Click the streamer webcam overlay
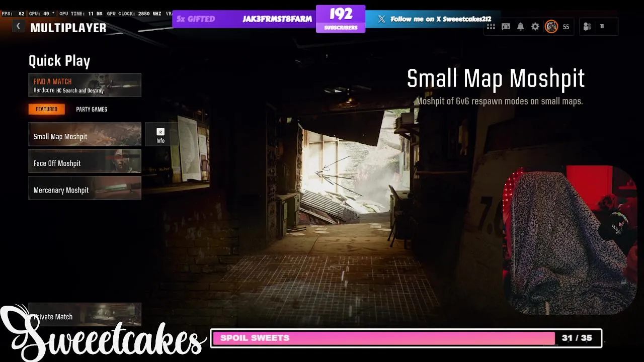The image size is (644, 362). pos(570,240)
